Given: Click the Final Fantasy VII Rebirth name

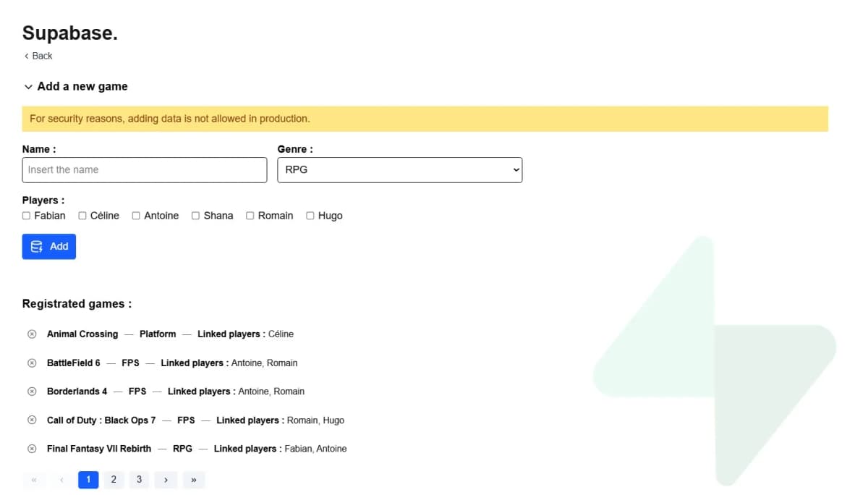Looking at the screenshot, I should (x=99, y=449).
